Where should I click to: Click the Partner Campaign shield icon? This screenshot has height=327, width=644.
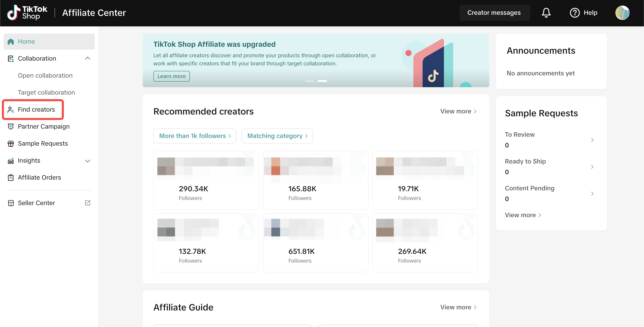click(11, 127)
